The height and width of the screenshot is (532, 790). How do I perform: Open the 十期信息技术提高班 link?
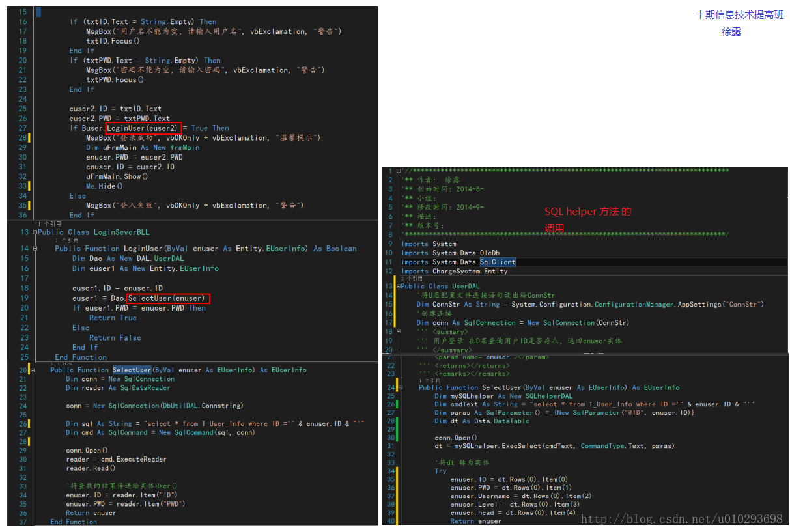(x=739, y=14)
